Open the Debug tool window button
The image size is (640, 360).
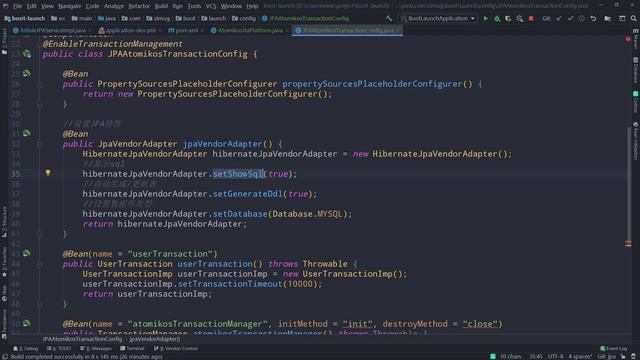pyautogui.click(x=26, y=348)
